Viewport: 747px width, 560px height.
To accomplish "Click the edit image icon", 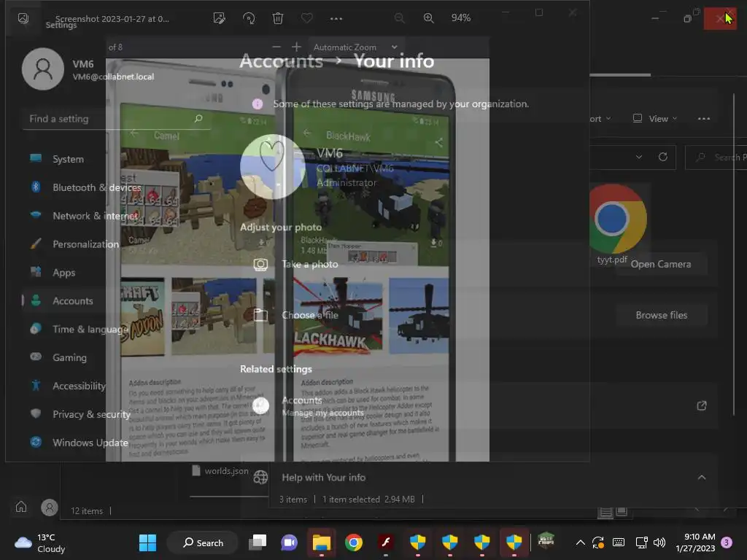I will [218, 18].
